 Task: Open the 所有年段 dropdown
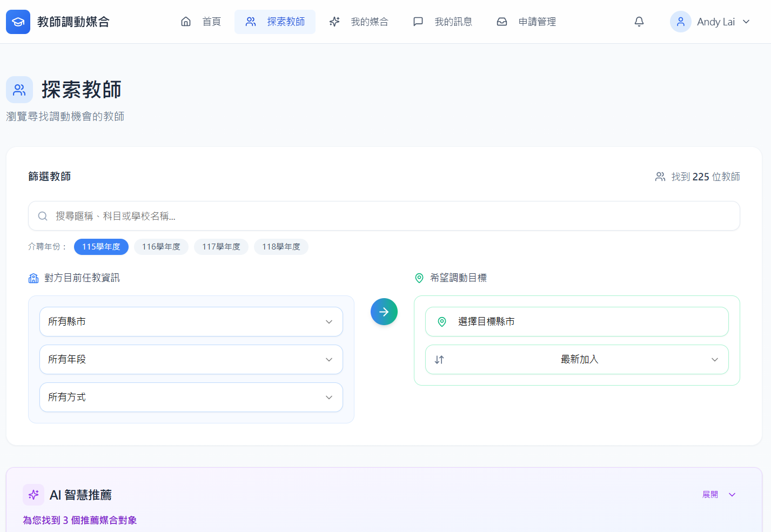tap(191, 360)
